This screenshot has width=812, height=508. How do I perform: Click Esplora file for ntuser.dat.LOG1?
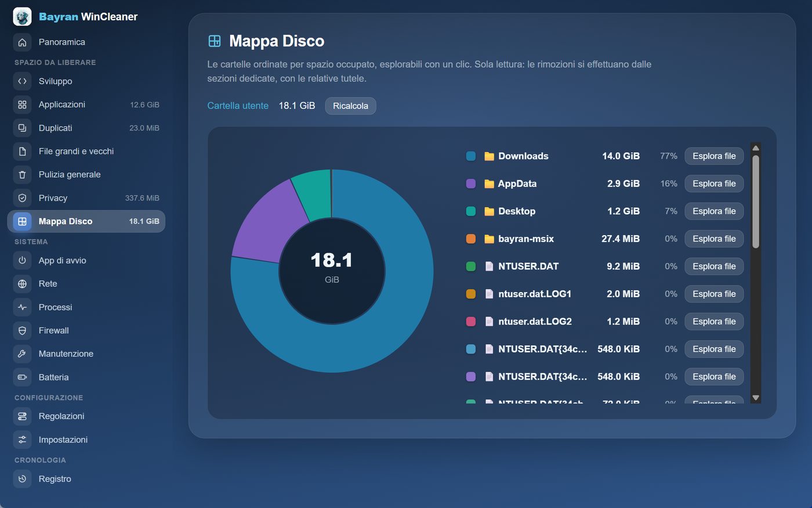(714, 294)
